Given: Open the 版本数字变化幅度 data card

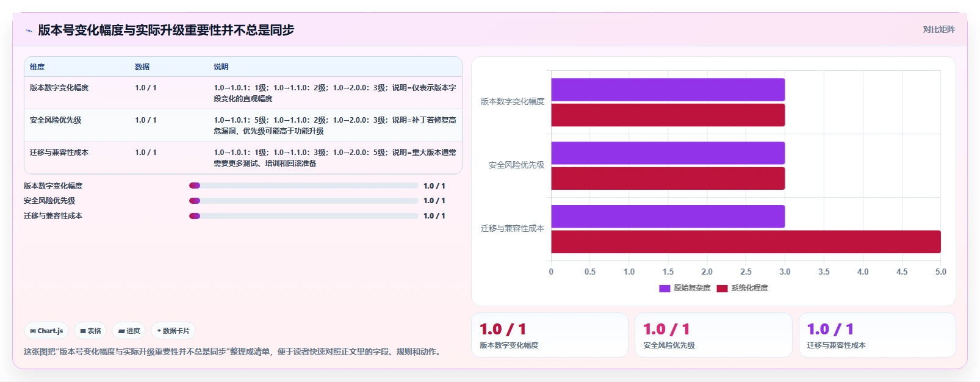Looking at the screenshot, I should (550, 335).
